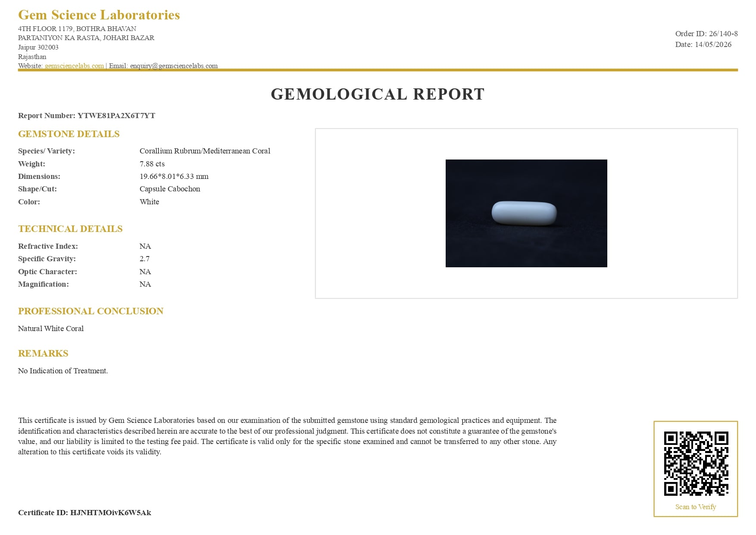Click the Scan to Verify label
756x535 pixels.
pyautogui.click(x=696, y=507)
